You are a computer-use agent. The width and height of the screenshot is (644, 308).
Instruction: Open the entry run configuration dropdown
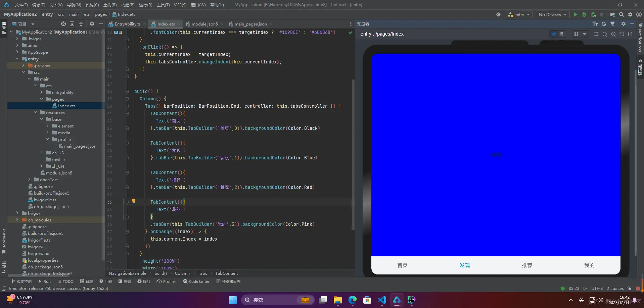point(519,14)
